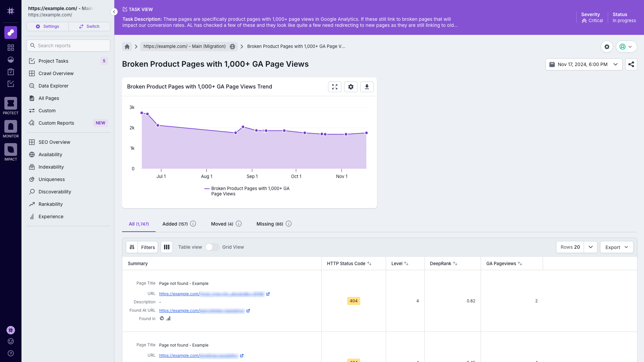The image size is (644, 362).
Task: Open the Analyze app icon in left rail
Action: click(11, 33)
